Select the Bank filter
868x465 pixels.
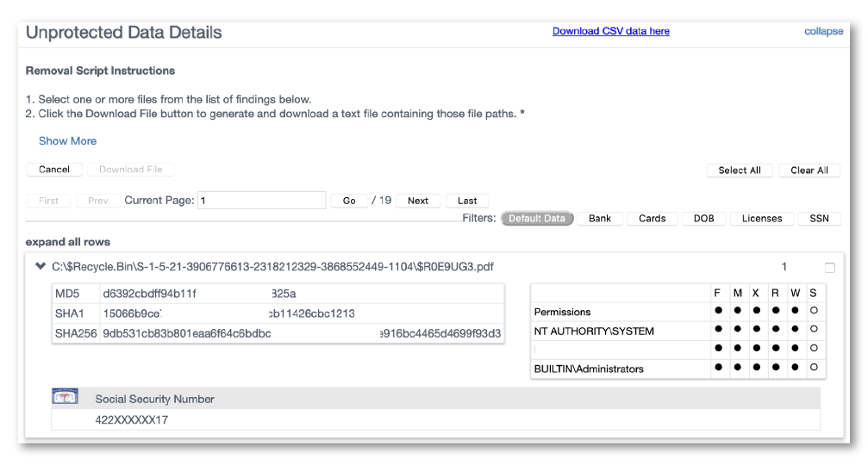600,219
